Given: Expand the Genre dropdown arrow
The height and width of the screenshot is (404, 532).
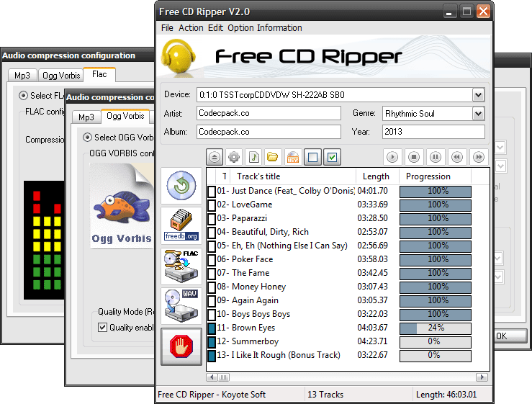Looking at the screenshot, I should [x=479, y=113].
